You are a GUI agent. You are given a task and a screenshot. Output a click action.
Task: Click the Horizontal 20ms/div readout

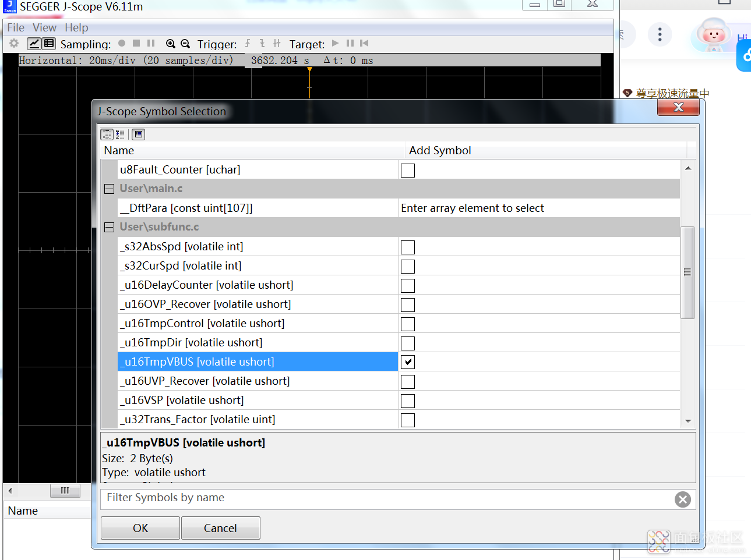(126, 61)
